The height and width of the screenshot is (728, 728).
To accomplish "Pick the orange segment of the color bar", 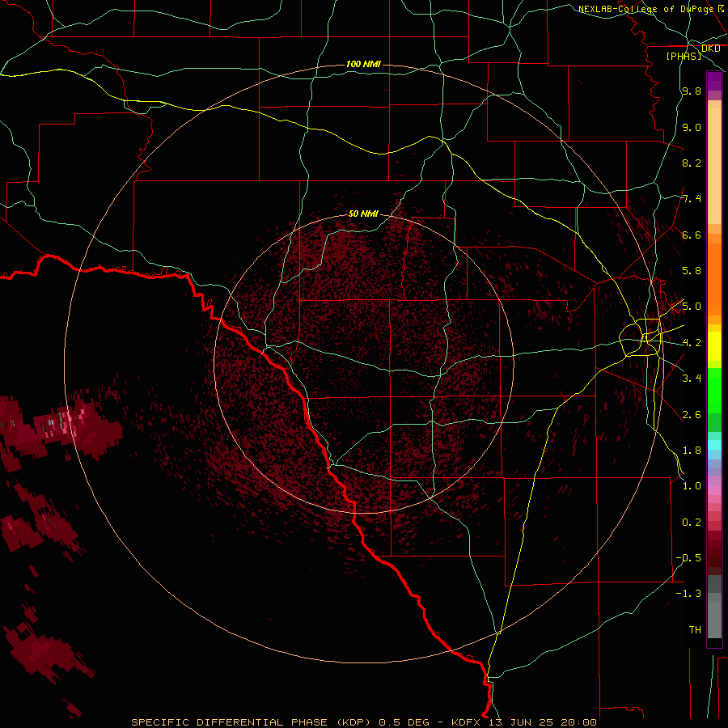I will (x=714, y=280).
